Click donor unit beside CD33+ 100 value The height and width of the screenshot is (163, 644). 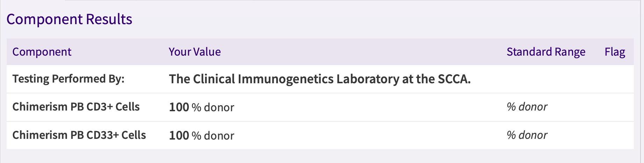pyautogui.click(x=219, y=136)
